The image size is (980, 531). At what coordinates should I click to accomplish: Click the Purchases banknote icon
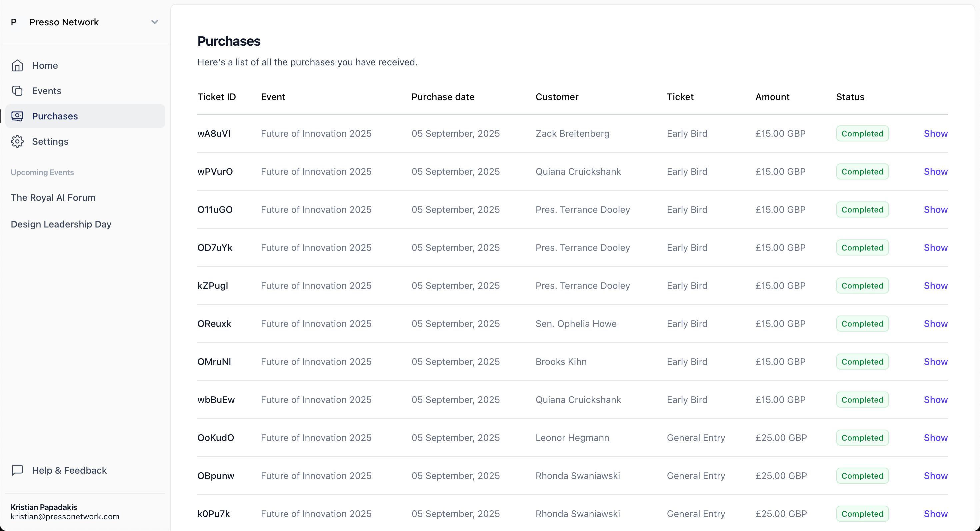(x=17, y=116)
